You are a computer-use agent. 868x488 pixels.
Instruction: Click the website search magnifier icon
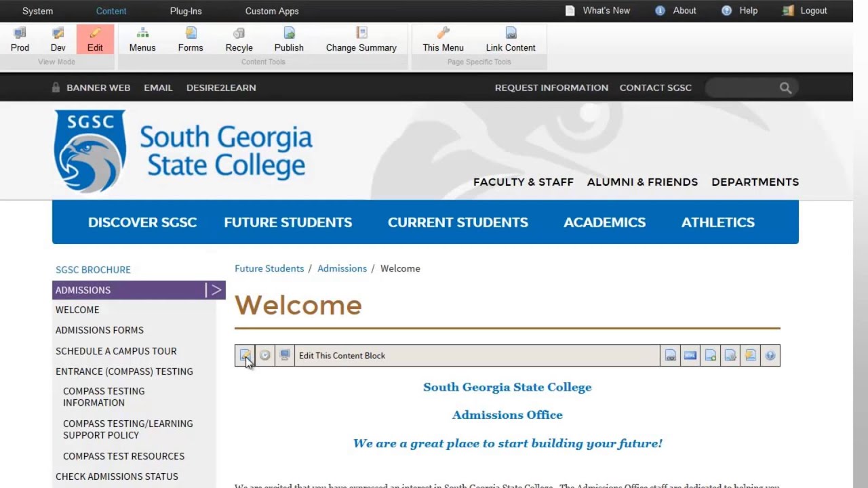(785, 88)
